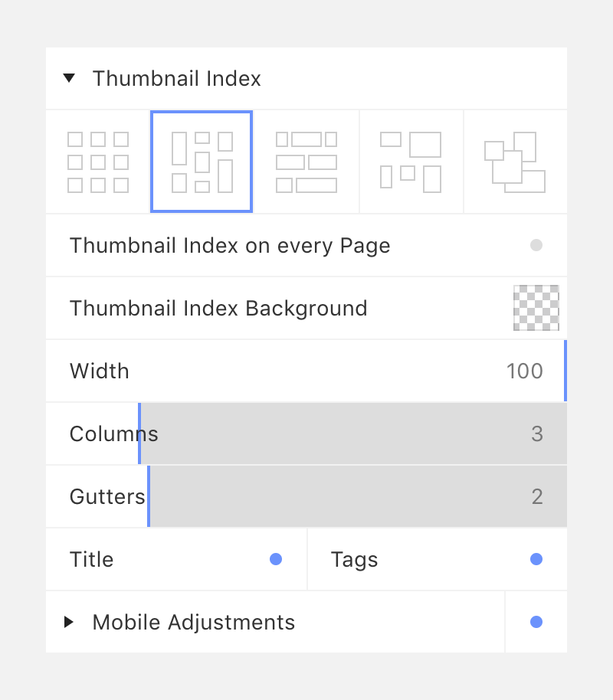613x700 pixels.
Task: Toggle the Title display dot
Action: pos(276,559)
